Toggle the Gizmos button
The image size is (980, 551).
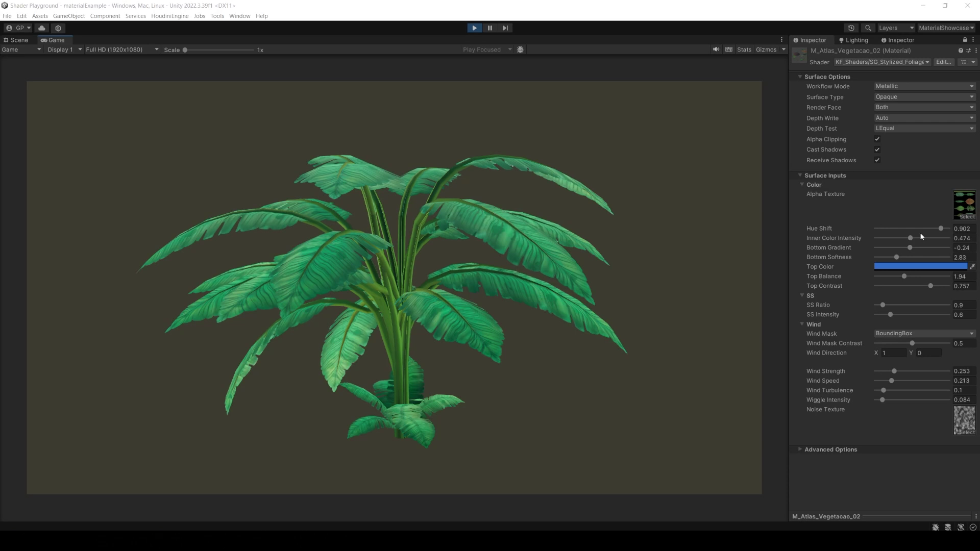pos(766,49)
